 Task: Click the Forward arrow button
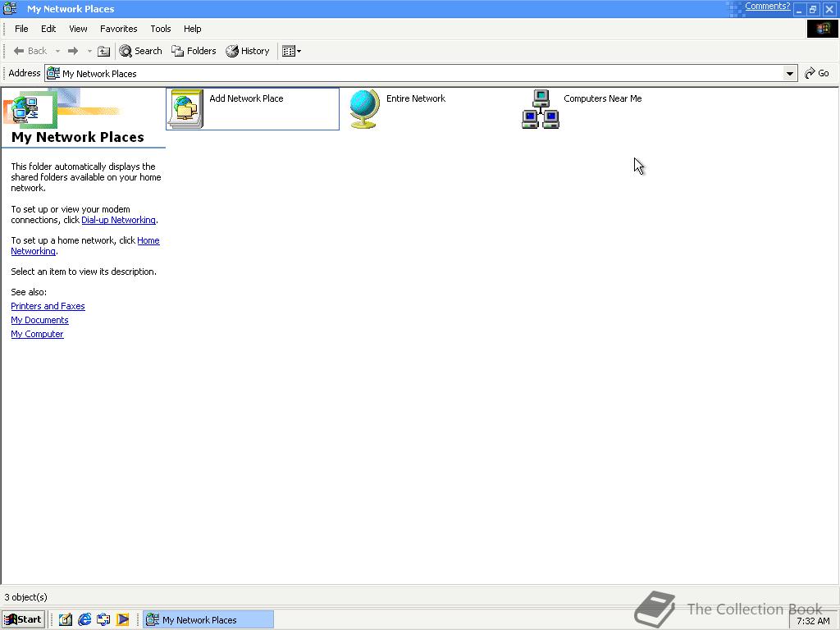[x=73, y=51]
